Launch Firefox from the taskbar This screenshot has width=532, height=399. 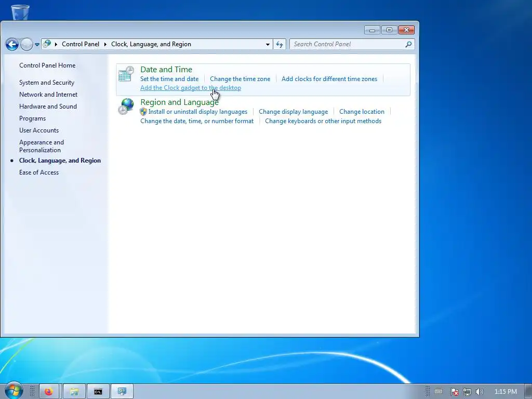(49, 392)
